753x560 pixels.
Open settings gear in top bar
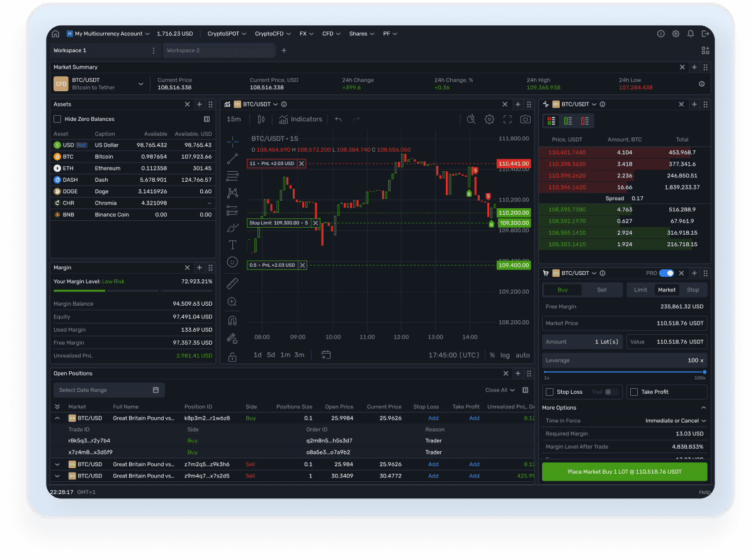pyautogui.click(x=676, y=33)
